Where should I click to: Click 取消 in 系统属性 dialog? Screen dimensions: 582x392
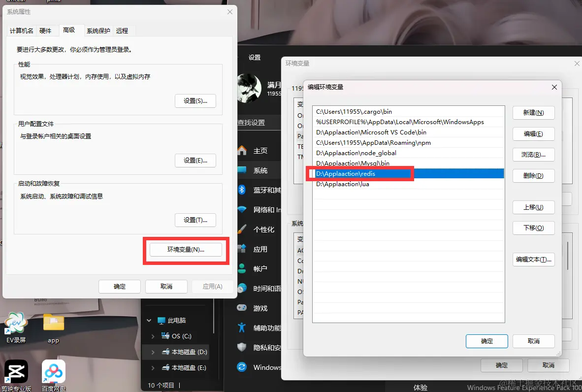click(x=166, y=287)
